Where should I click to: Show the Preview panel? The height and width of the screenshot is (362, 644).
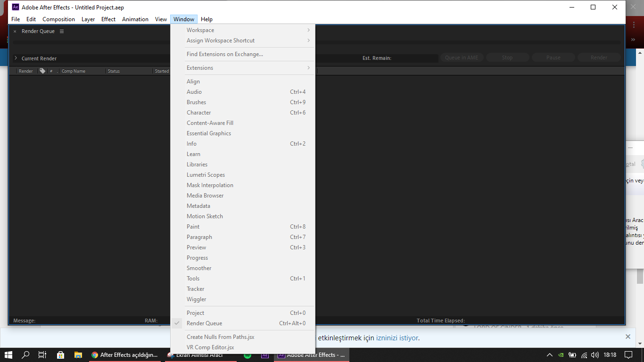tap(243, 247)
